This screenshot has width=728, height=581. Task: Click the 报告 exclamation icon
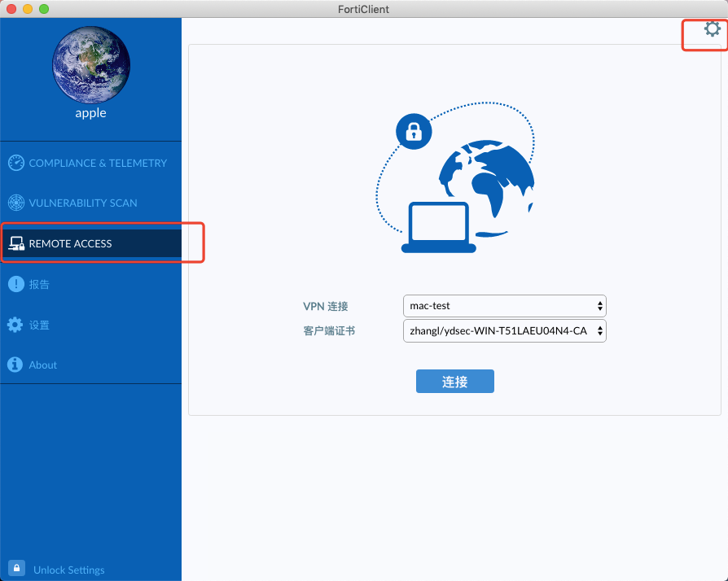[x=16, y=284]
